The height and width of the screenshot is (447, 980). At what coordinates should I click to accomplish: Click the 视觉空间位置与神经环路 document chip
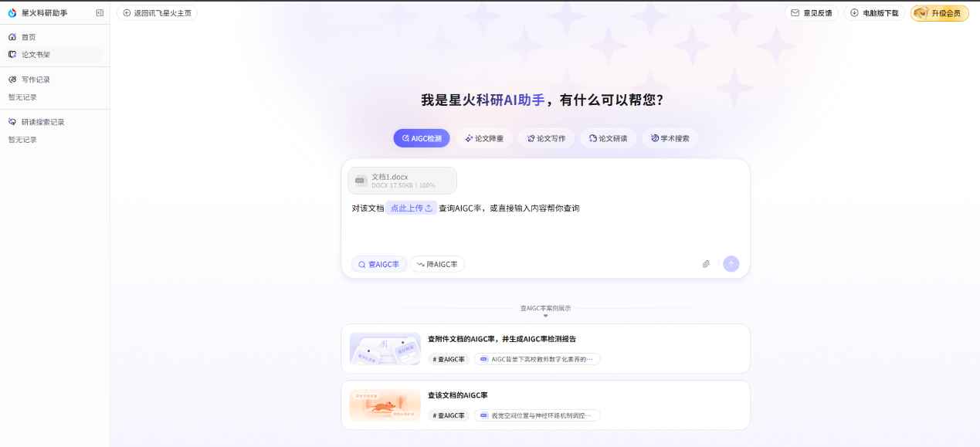pos(537,415)
